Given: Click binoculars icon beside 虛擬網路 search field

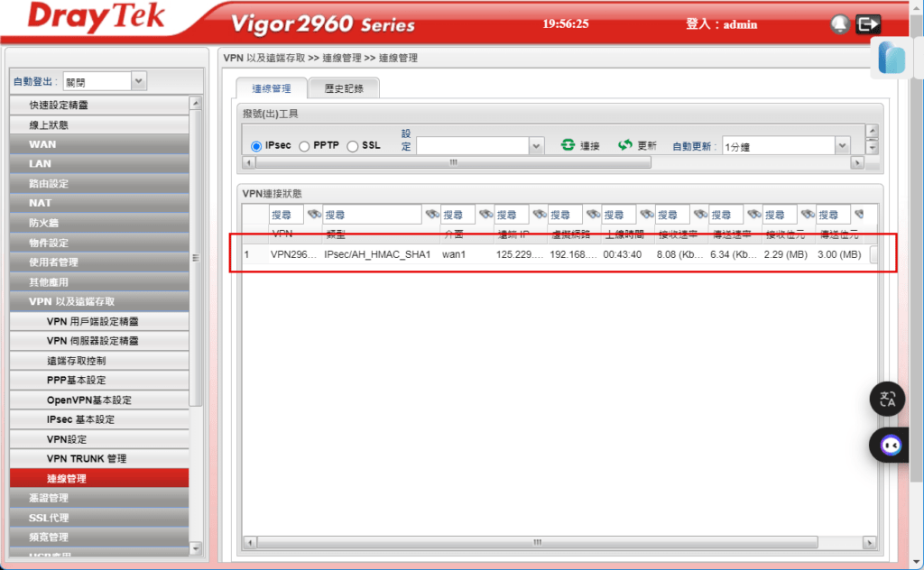Looking at the screenshot, I should (593, 215).
